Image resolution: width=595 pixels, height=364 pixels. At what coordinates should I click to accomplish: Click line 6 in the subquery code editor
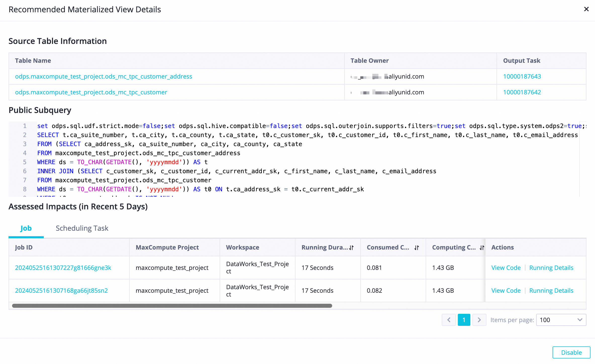(236, 171)
